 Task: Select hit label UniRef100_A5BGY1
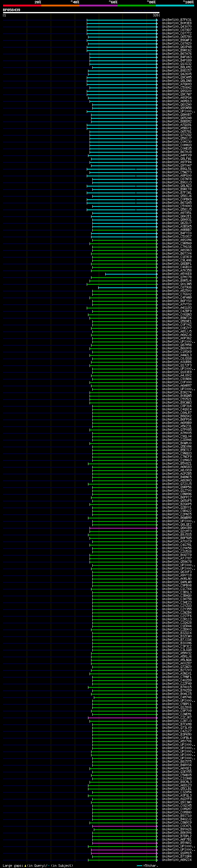pyautogui.click(x=177, y=128)
